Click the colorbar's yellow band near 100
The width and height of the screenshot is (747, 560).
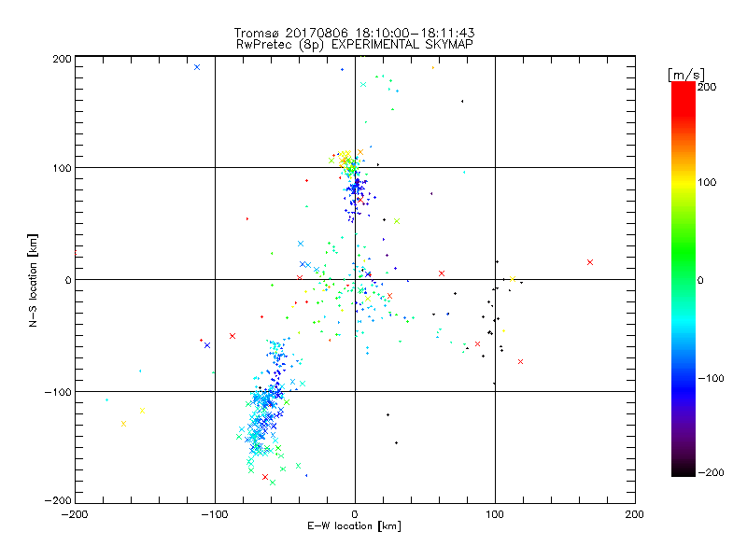pyautogui.click(x=684, y=182)
